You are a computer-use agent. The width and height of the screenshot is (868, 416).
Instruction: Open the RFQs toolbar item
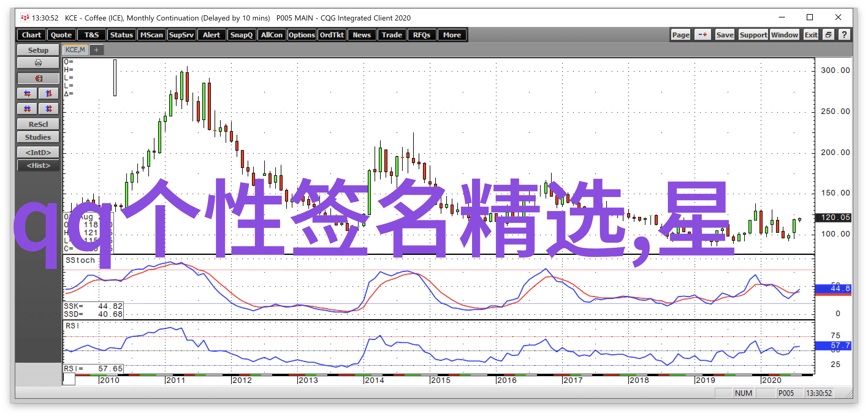[x=421, y=35]
